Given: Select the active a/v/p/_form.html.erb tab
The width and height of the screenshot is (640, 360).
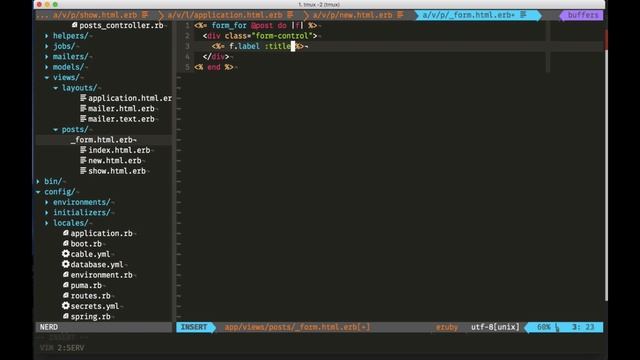Looking at the screenshot, I should (478, 15).
